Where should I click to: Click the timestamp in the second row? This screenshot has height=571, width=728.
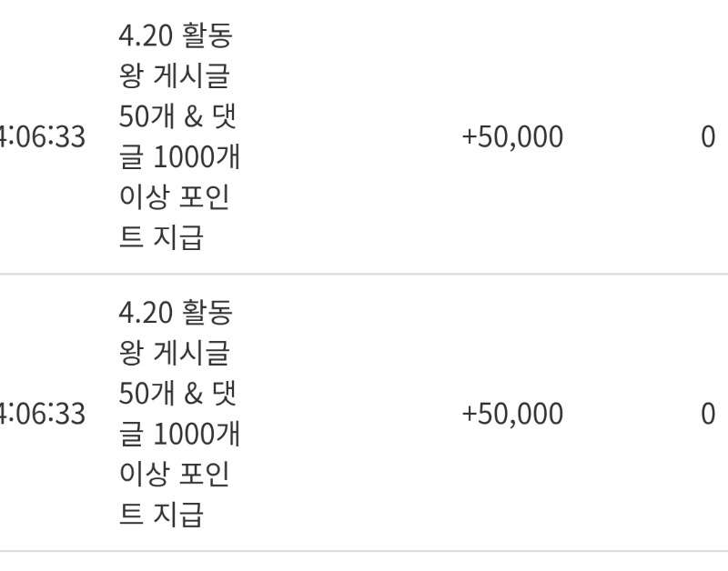click(x=43, y=415)
